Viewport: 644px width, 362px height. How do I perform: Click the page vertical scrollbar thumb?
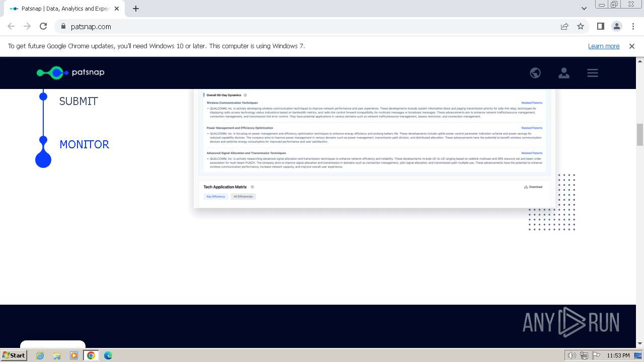[x=640, y=134]
